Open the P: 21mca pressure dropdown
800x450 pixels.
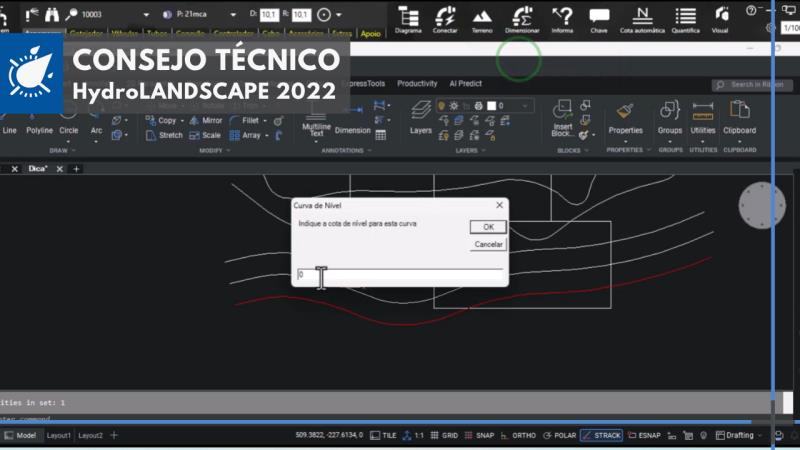pyautogui.click(x=233, y=15)
